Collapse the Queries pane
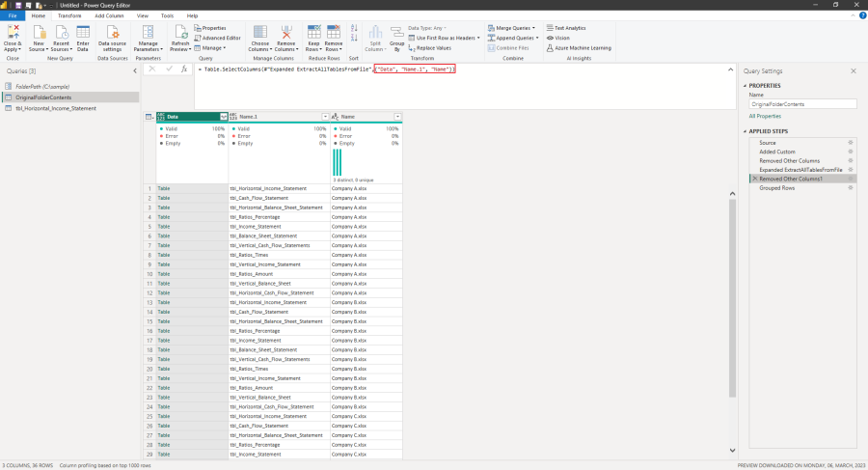The image size is (868, 470). coord(135,71)
